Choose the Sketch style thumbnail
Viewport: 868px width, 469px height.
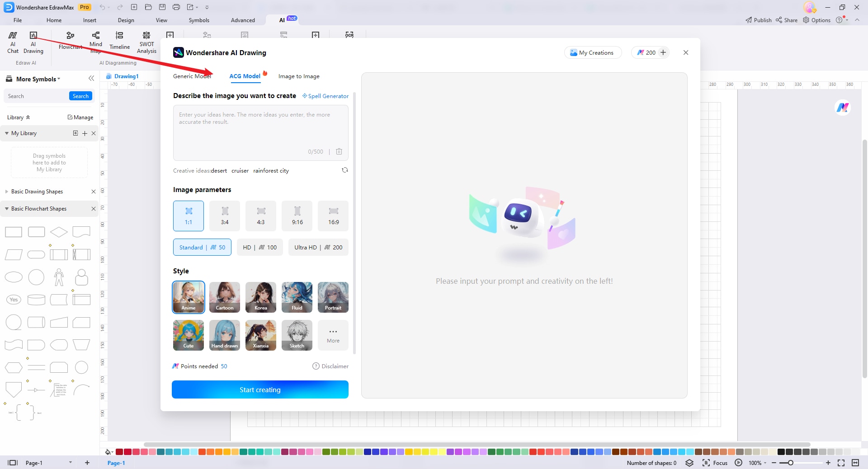click(x=297, y=335)
